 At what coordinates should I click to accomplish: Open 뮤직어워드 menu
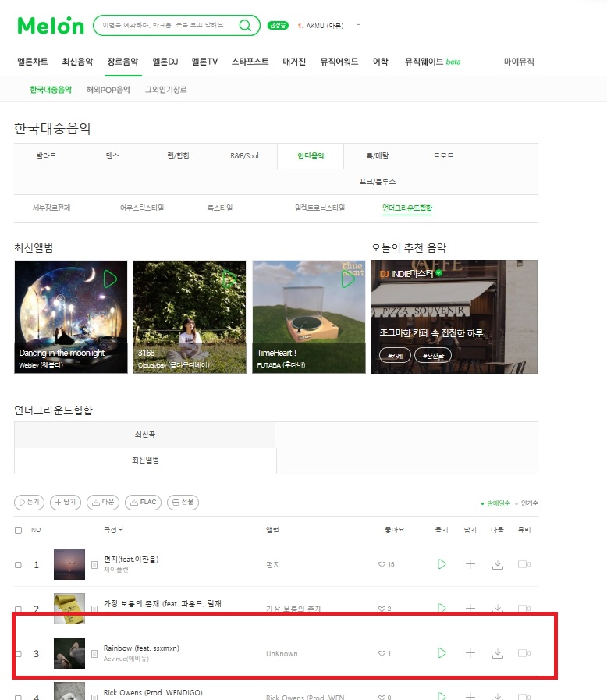point(339,61)
